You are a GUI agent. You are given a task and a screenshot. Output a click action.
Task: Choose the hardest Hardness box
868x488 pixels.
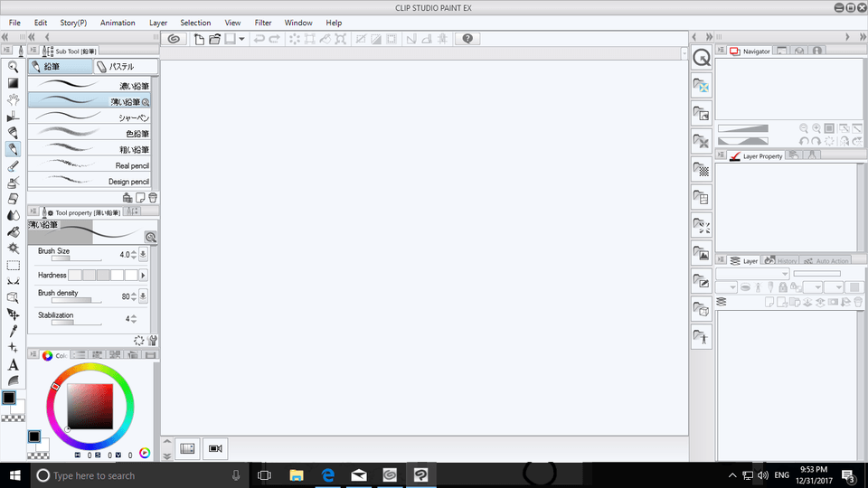(x=131, y=275)
